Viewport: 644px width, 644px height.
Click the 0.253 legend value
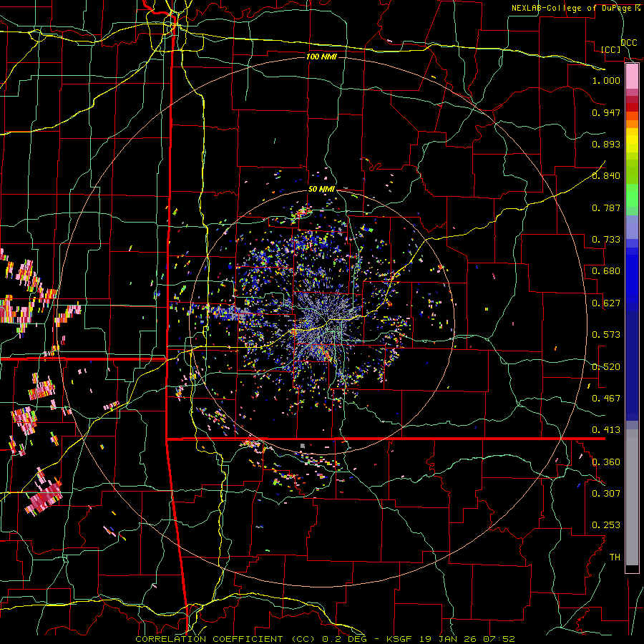pos(606,525)
